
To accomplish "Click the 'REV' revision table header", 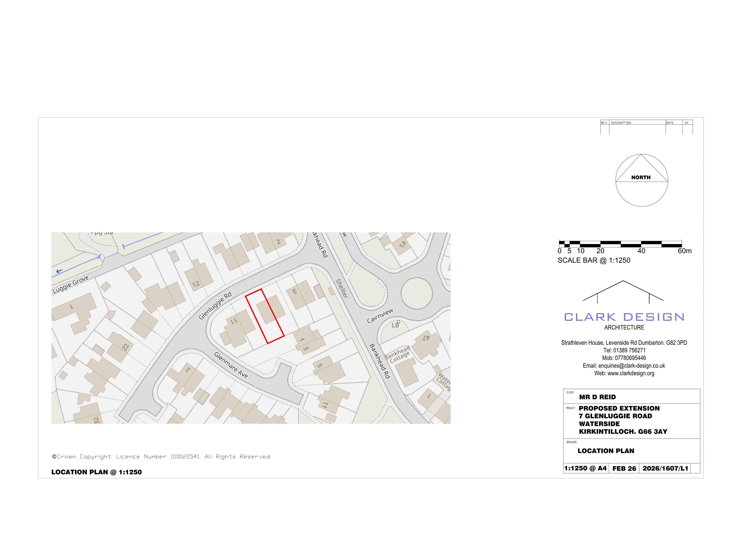I will click(604, 123).
